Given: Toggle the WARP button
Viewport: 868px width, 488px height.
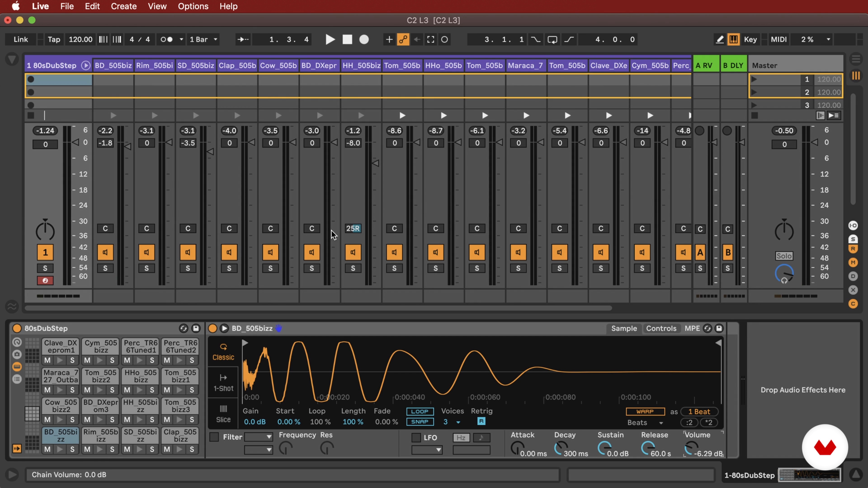Looking at the screenshot, I should 645,412.
